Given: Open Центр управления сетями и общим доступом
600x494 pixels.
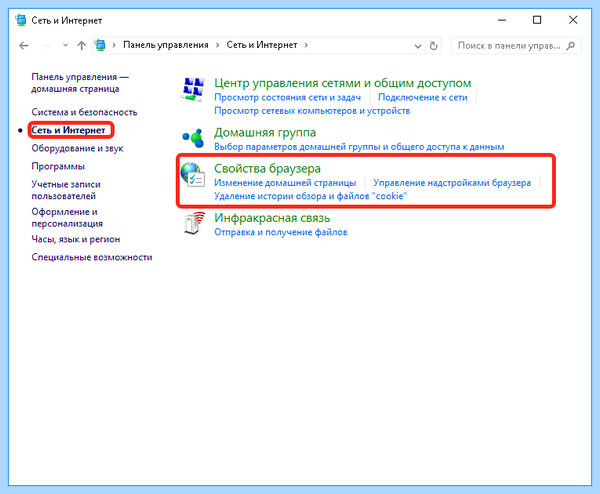Looking at the screenshot, I should tap(342, 83).
